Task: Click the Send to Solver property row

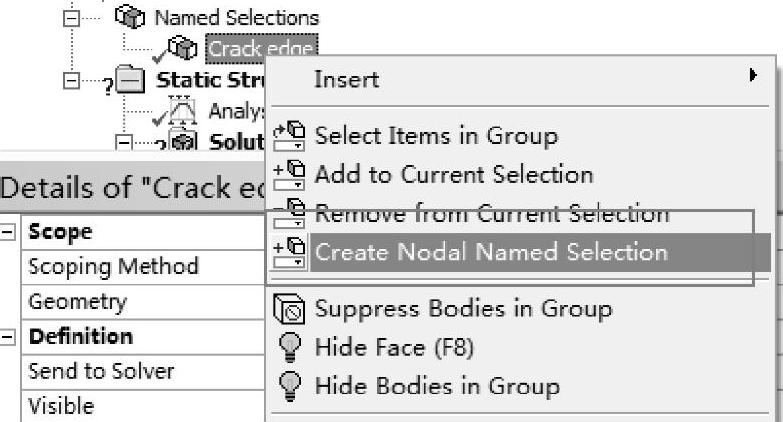Action: point(101,371)
